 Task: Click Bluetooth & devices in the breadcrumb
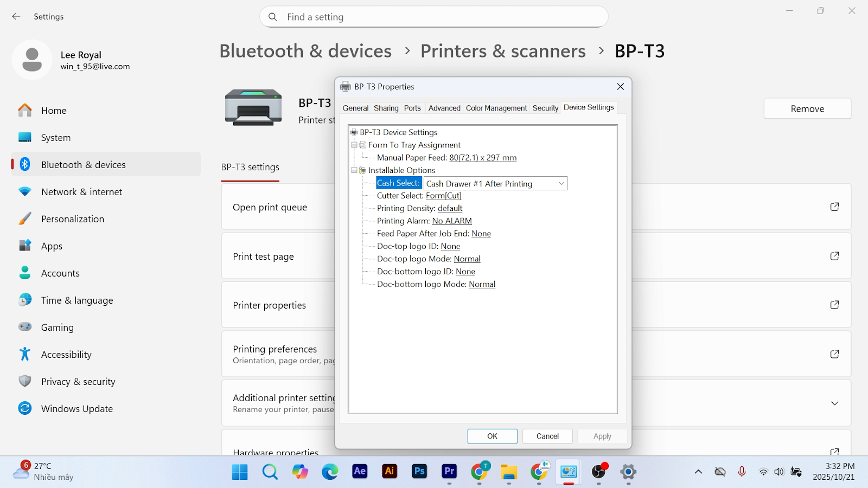pos(305,51)
